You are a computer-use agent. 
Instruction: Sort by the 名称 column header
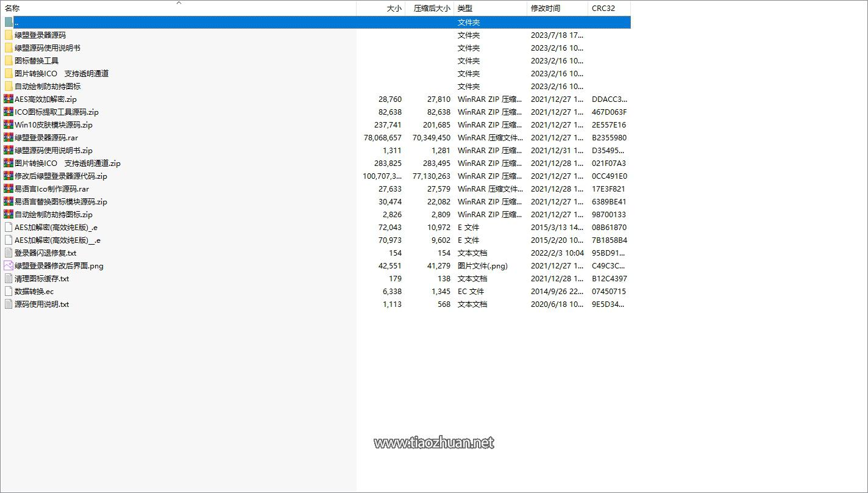[x=12, y=9]
